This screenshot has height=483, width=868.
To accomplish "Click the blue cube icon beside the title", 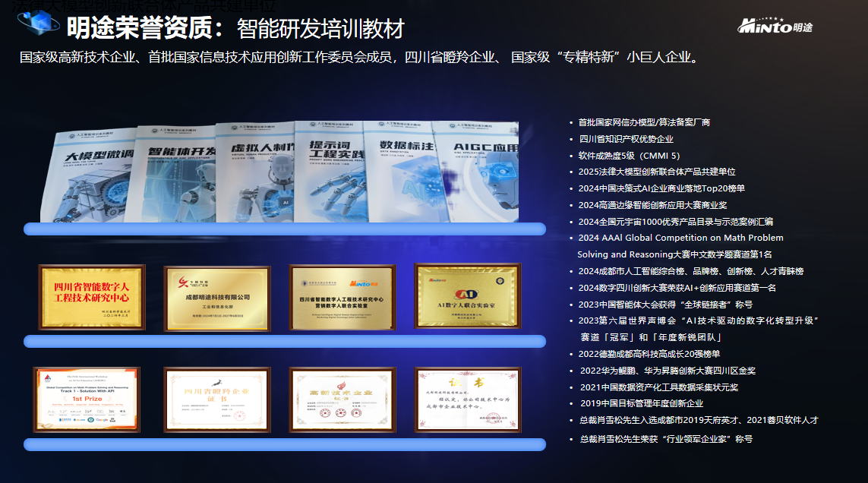I will click(38, 22).
